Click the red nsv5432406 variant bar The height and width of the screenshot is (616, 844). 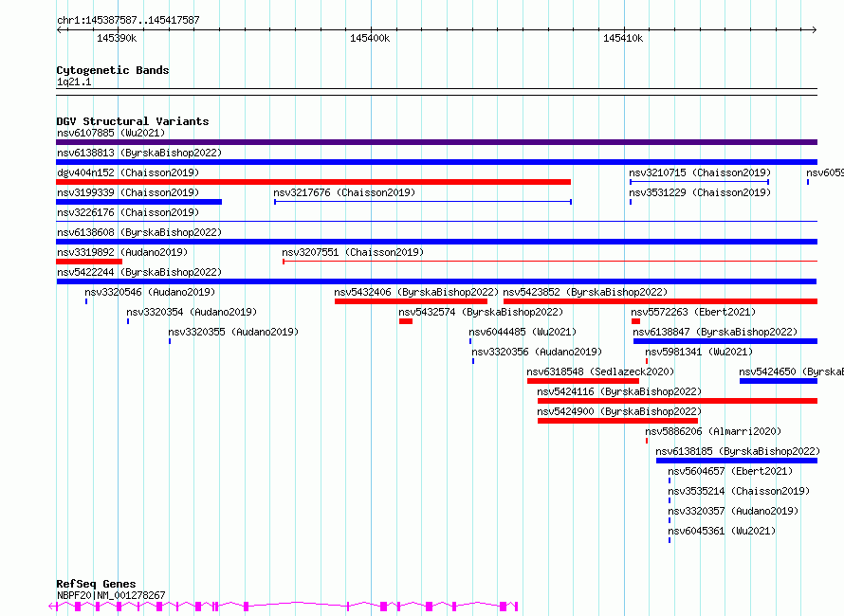point(412,301)
